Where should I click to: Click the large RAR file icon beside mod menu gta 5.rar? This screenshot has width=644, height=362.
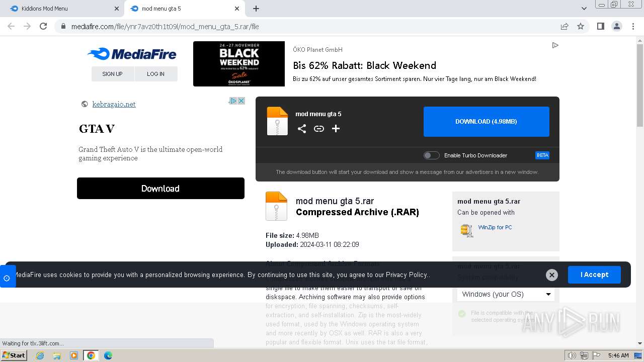point(276,206)
